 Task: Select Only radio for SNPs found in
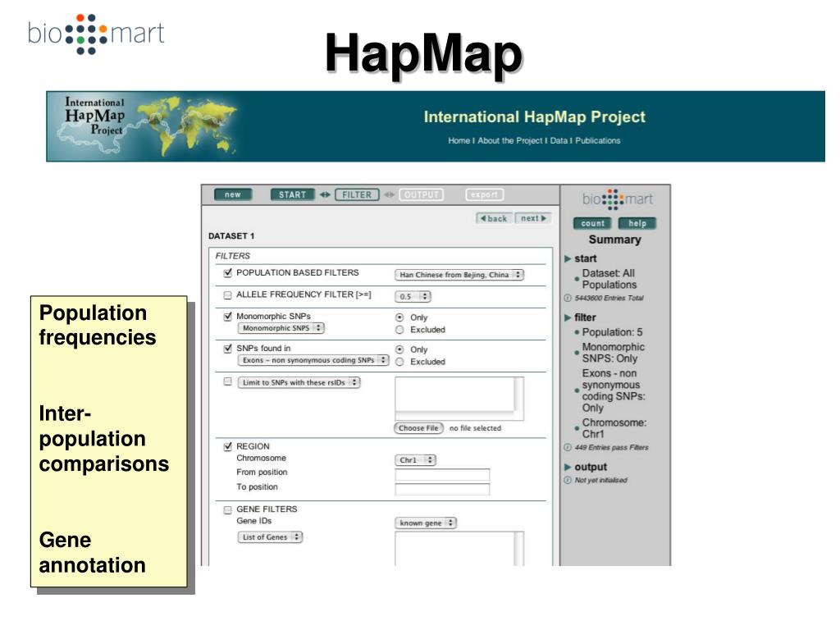coord(399,349)
